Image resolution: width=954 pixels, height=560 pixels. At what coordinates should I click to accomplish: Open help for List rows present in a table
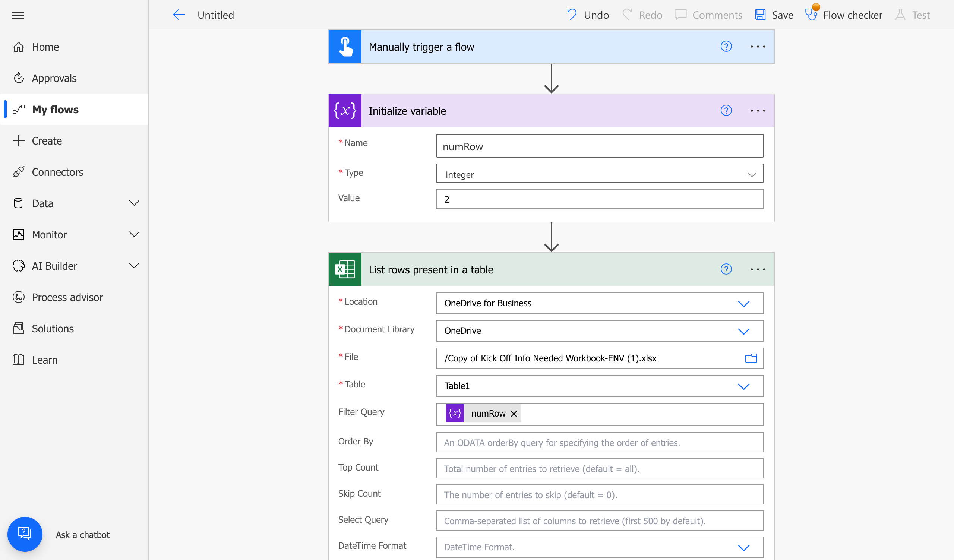click(726, 269)
